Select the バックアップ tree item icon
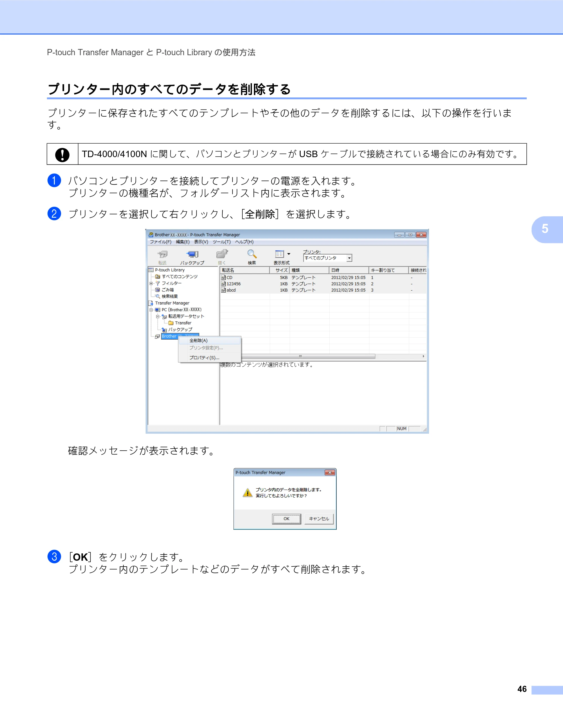 [x=164, y=330]
